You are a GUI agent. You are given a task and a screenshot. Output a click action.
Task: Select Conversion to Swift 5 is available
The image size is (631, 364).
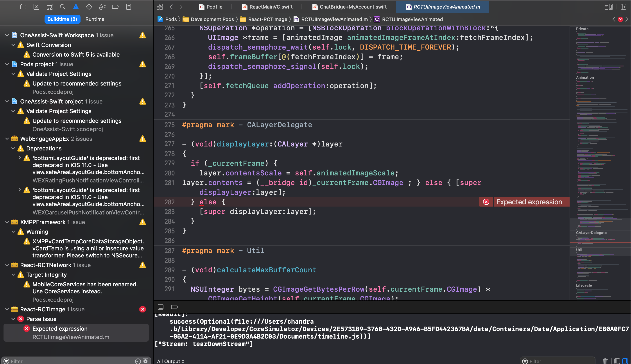76,55
